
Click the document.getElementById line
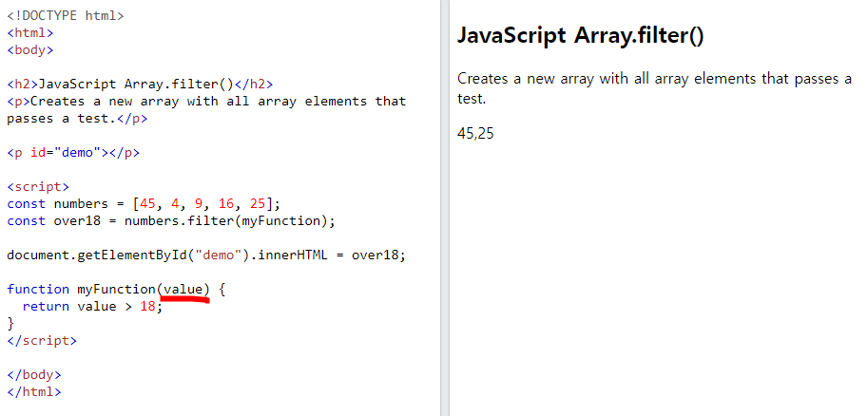click(x=206, y=255)
